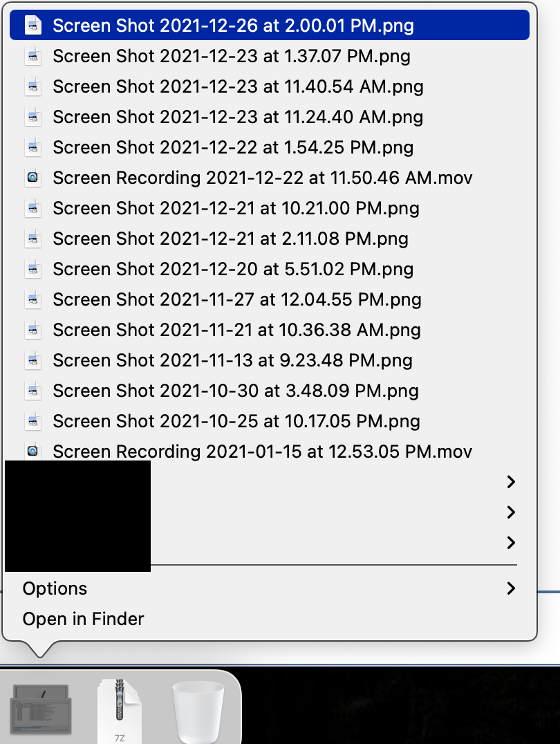This screenshot has height=744, width=560.
Task: Click file icon of Screen Shot 2021-12-26 2.00.01 PM
Action: [x=32, y=26]
